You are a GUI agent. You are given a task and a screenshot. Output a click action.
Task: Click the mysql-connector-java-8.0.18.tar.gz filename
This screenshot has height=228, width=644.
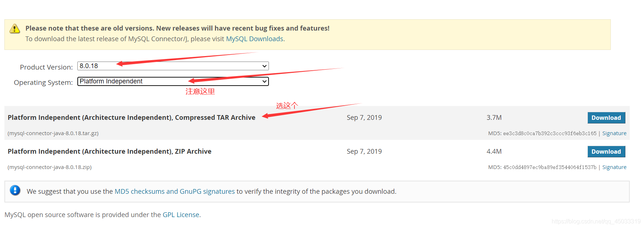click(53, 133)
